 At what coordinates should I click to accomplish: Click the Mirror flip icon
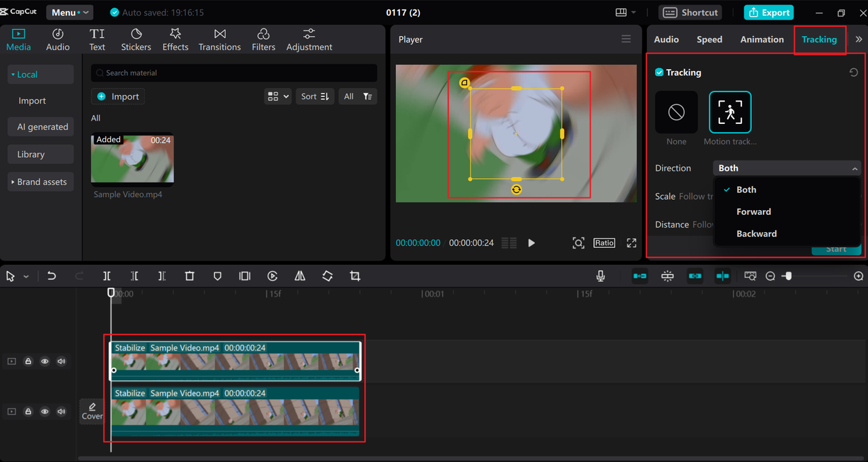tap(300, 276)
